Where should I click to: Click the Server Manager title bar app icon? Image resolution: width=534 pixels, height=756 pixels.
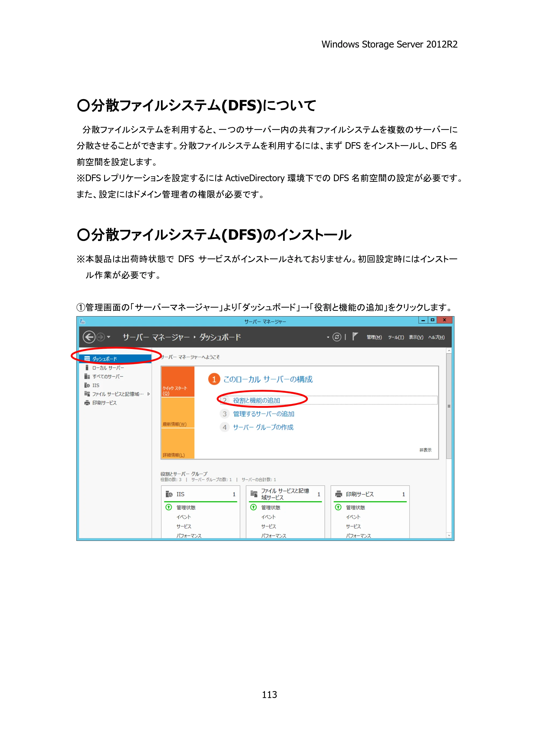click(x=83, y=321)
